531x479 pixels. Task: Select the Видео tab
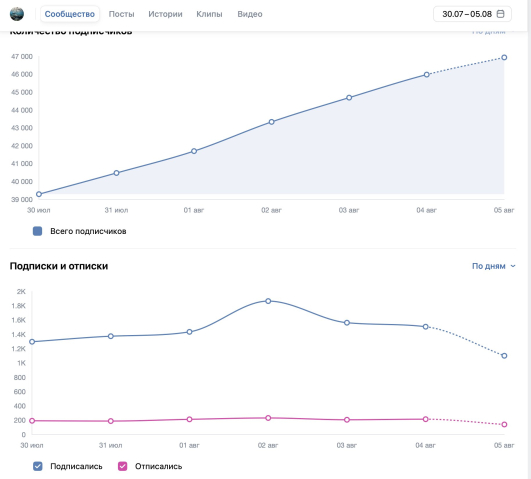(250, 14)
